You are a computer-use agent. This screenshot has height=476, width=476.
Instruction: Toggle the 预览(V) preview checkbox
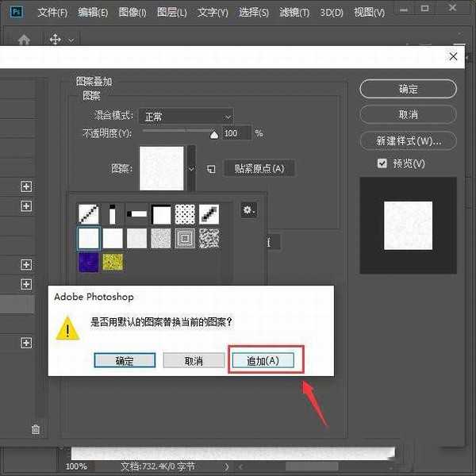382,163
